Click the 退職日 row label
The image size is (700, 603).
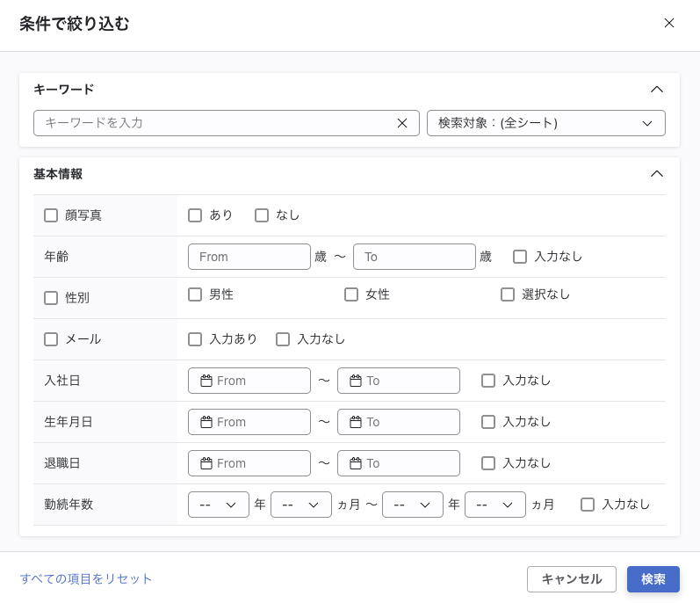(x=62, y=463)
